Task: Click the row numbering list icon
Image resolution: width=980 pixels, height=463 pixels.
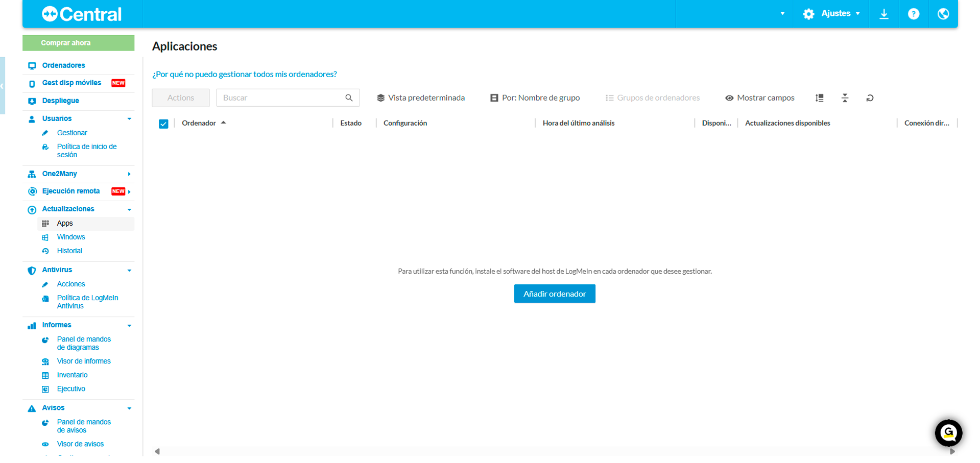Action: (819, 98)
